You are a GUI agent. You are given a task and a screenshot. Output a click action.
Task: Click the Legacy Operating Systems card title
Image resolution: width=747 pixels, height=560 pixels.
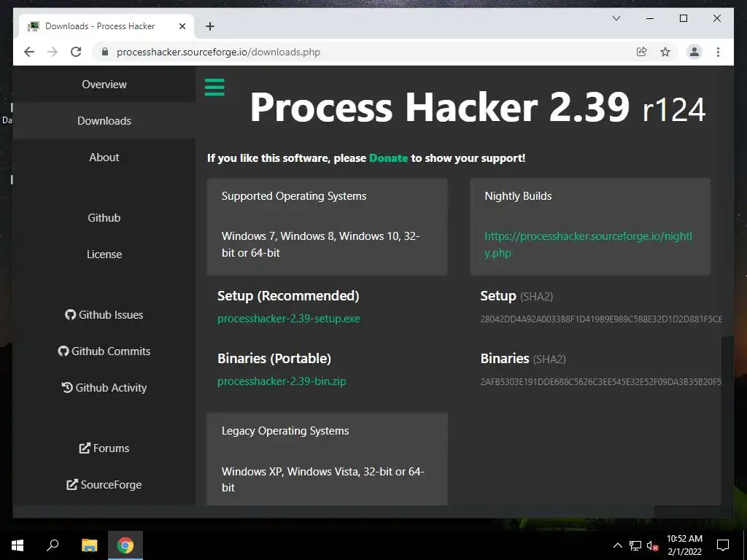285,431
